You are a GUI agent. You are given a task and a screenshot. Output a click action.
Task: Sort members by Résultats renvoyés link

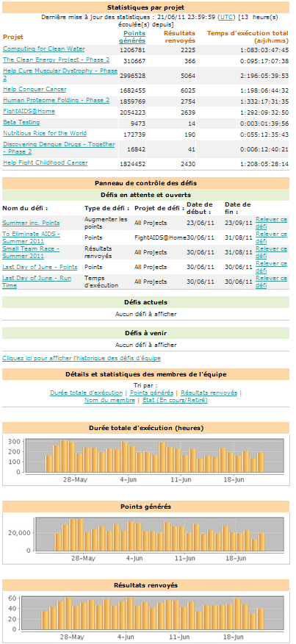(x=209, y=393)
